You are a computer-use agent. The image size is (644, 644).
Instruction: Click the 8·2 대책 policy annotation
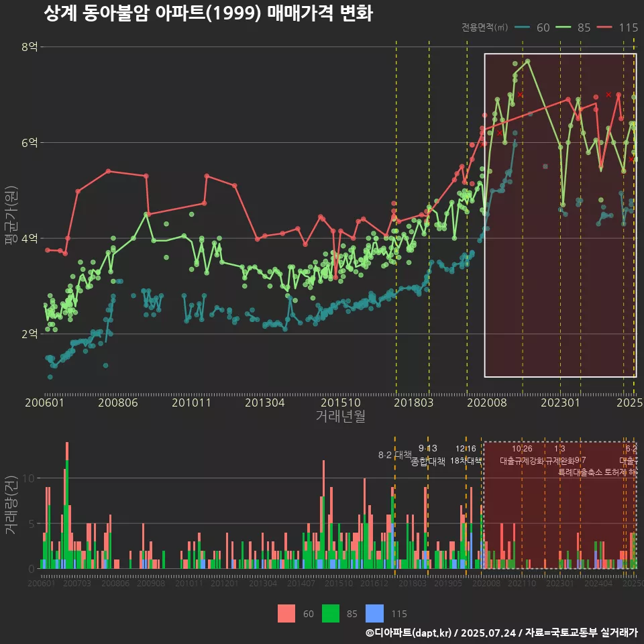394,455
